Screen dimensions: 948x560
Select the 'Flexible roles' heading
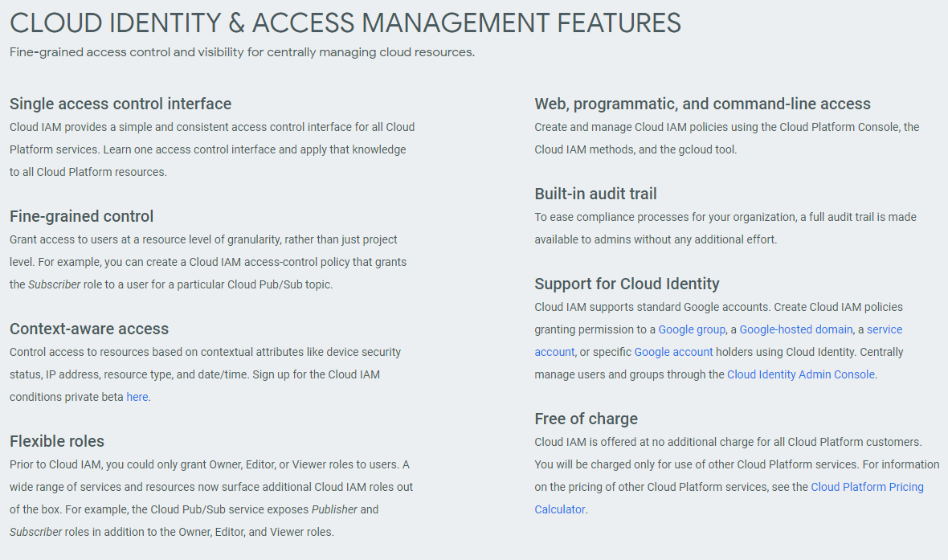point(57,441)
